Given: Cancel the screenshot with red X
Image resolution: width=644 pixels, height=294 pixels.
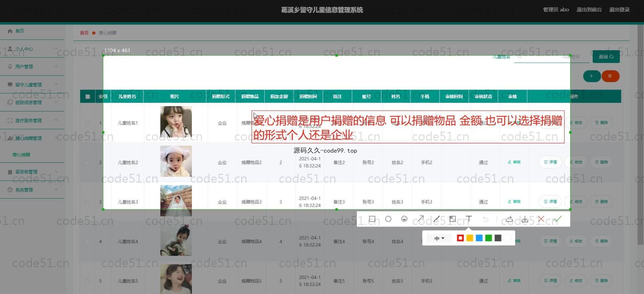Looking at the screenshot, I should tap(541, 219).
